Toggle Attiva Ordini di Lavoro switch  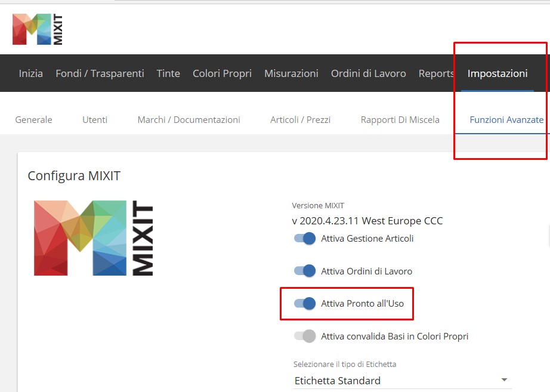click(x=305, y=271)
